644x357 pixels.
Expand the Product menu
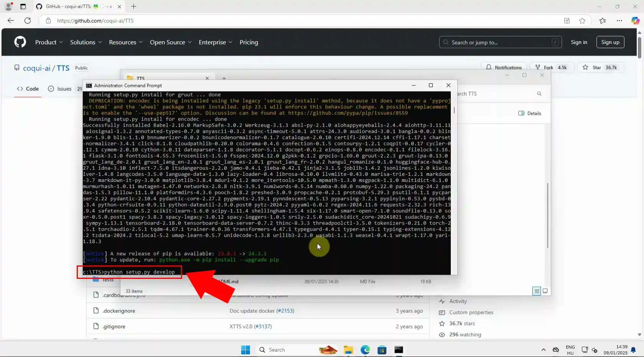[49, 42]
